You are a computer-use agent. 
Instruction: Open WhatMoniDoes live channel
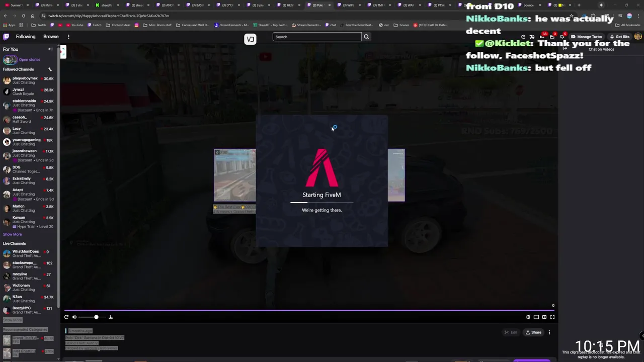[x=29, y=253]
